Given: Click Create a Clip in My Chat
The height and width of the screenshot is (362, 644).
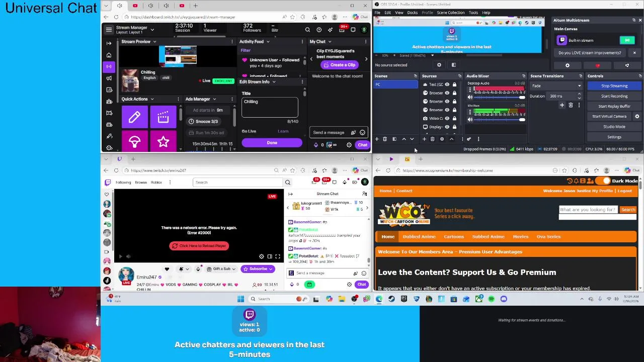Looking at the screenshot, I should (x=339, y=65).
